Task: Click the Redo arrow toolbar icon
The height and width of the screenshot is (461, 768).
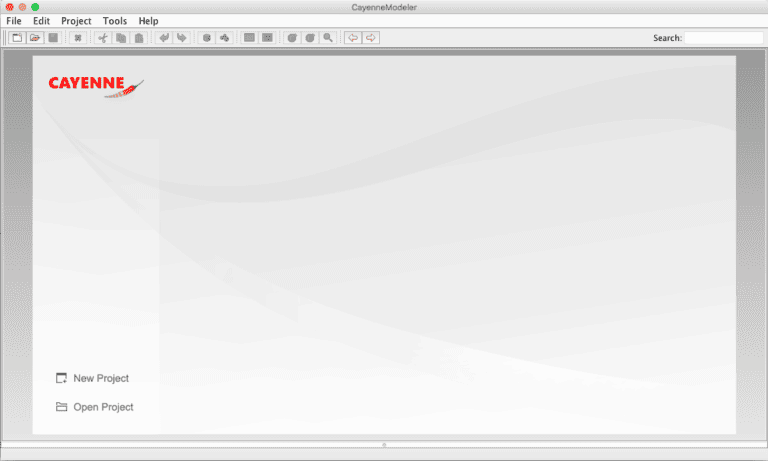Action: click(x=182, y=38)
